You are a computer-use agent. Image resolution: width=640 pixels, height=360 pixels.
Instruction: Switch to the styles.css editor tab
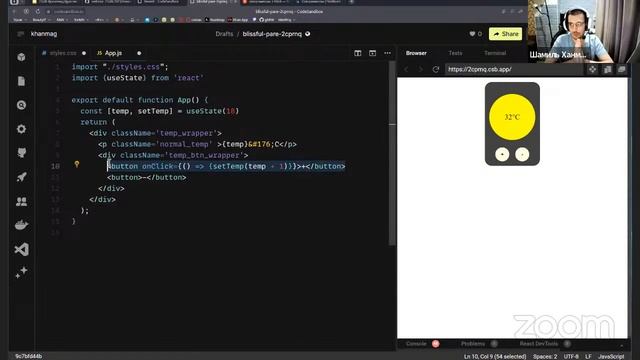pos(63,53)
